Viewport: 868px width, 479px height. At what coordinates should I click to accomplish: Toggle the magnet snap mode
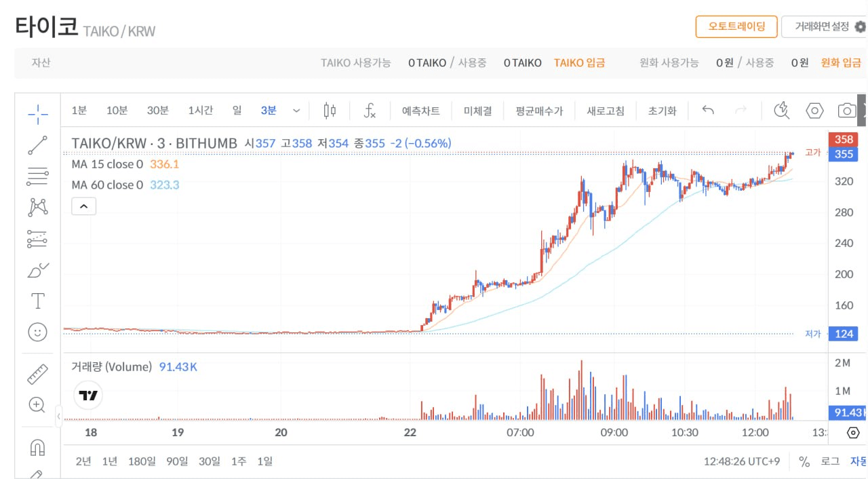[x=38, y=448]
